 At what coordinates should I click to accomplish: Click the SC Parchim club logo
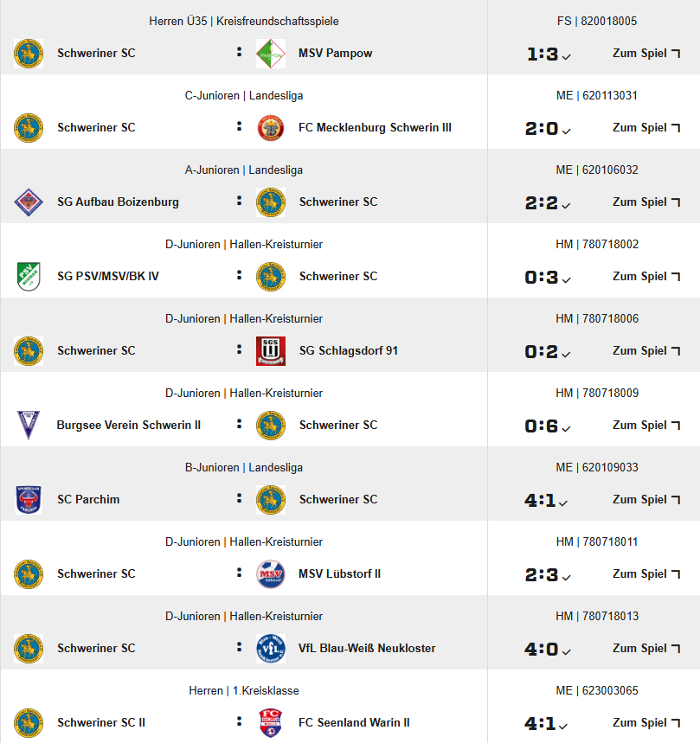coord(29,500)
